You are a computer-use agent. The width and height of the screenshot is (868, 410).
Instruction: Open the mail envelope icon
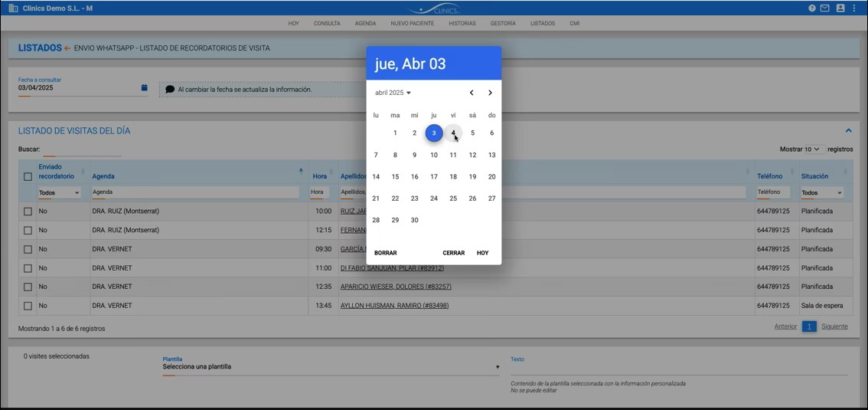[x=825, y=8]
